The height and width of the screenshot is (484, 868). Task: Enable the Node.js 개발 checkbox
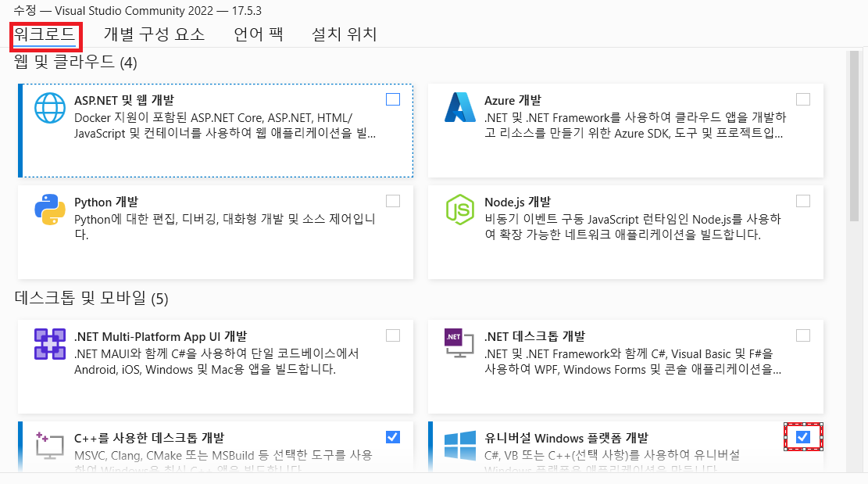pos(803,201)
